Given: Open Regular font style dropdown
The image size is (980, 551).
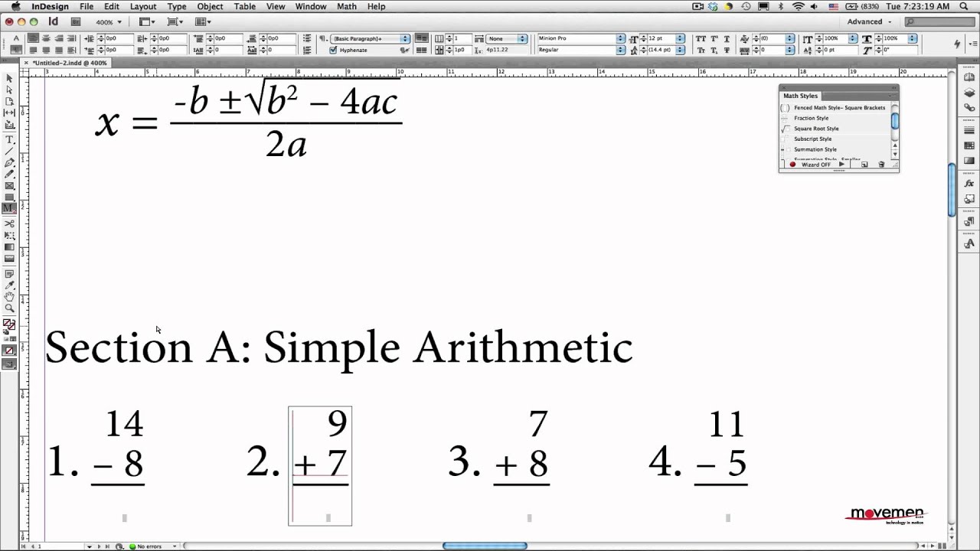Looking at the screenshot, I should click(621, 50).
